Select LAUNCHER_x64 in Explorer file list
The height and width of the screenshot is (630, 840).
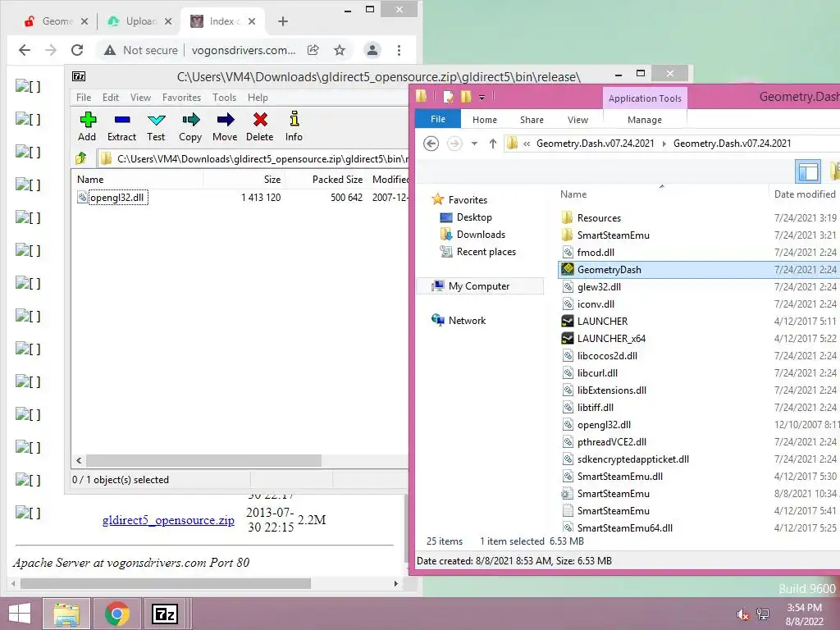[611, 339]
